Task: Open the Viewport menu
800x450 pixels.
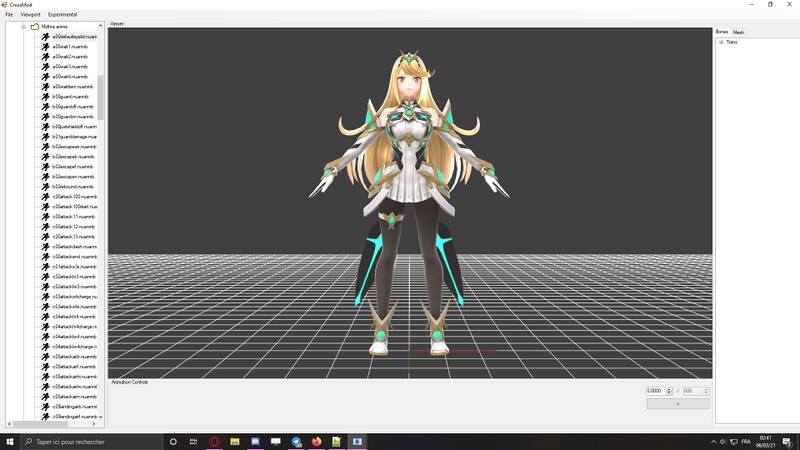Action: [x=30, y=15]
